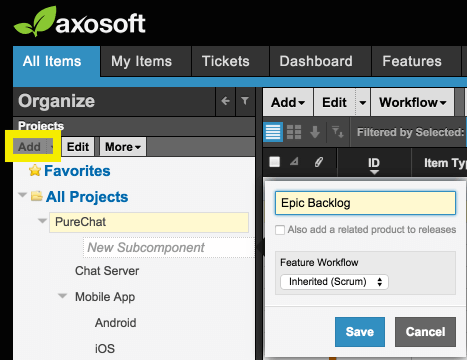The width and height of the screenshot is (467, 360).
Task: Open the All Projects link
Action: coord(87,197)
